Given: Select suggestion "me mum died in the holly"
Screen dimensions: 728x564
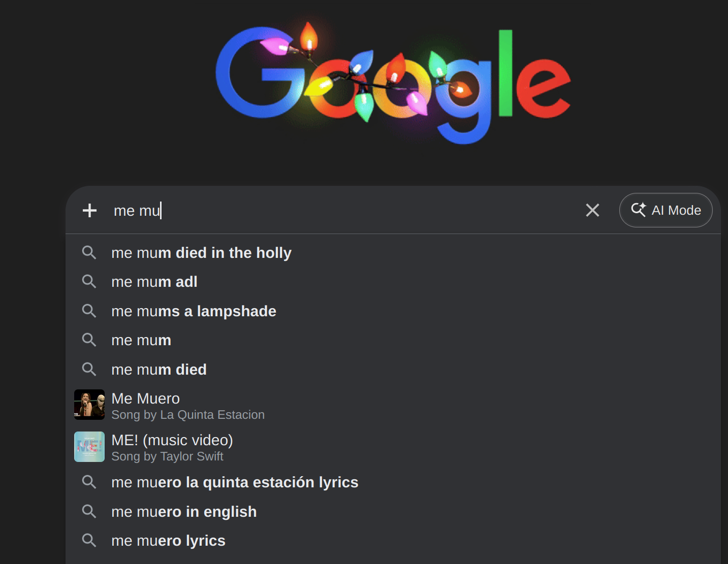Looking at the screenshot, I should coord(201,253).
